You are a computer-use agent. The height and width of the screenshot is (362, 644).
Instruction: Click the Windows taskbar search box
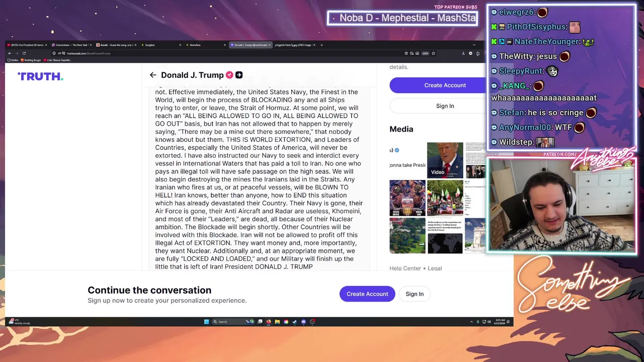(x=233, y=322)
